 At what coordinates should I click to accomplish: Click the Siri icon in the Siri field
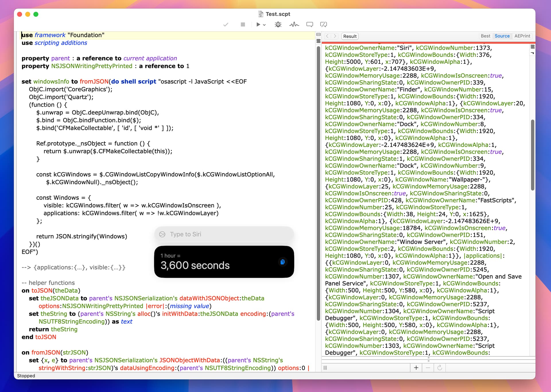click(162, 234)
